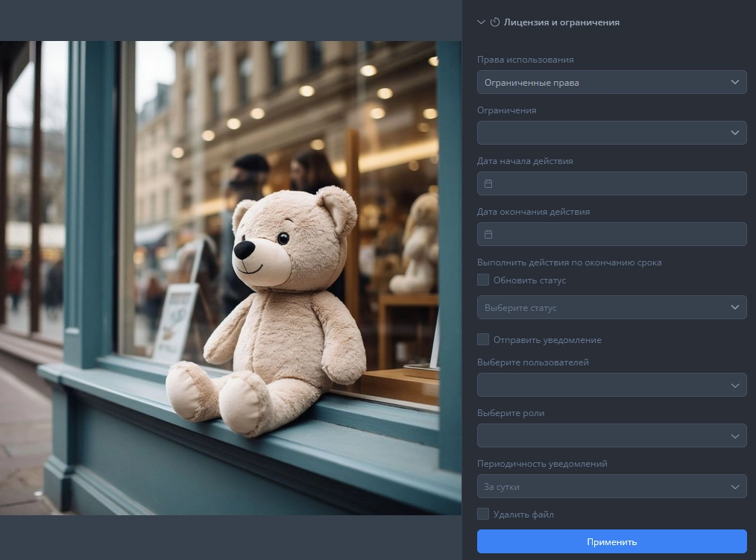The image size is (756, 560).
Task: Focus the Дата начала действия input field
Action: 619,183
